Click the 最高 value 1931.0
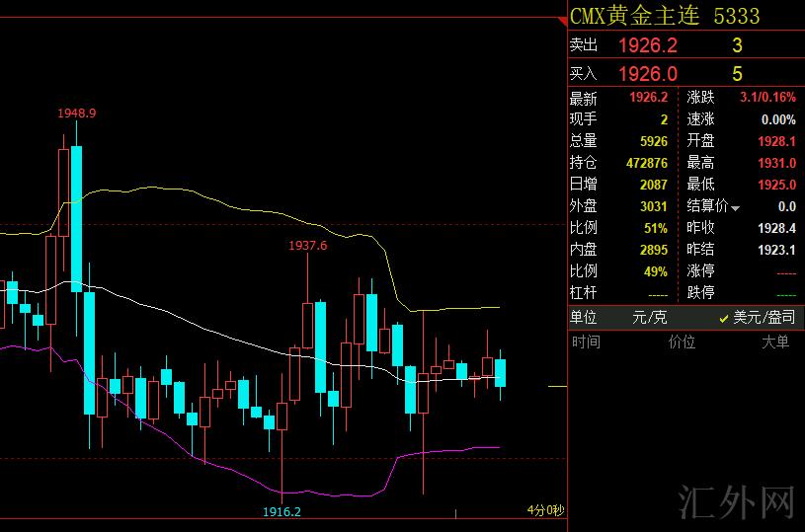 [x=777, y=163]
